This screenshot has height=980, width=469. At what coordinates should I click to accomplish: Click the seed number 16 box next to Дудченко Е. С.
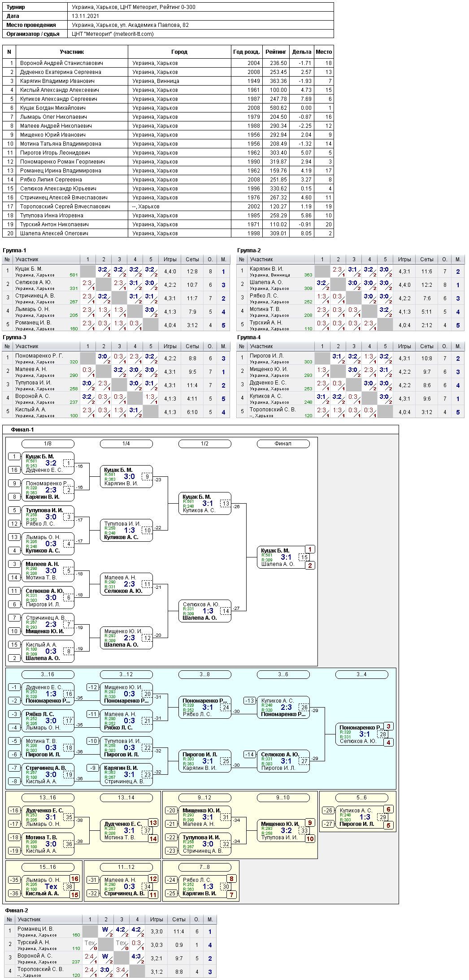(x=14, y=470)
